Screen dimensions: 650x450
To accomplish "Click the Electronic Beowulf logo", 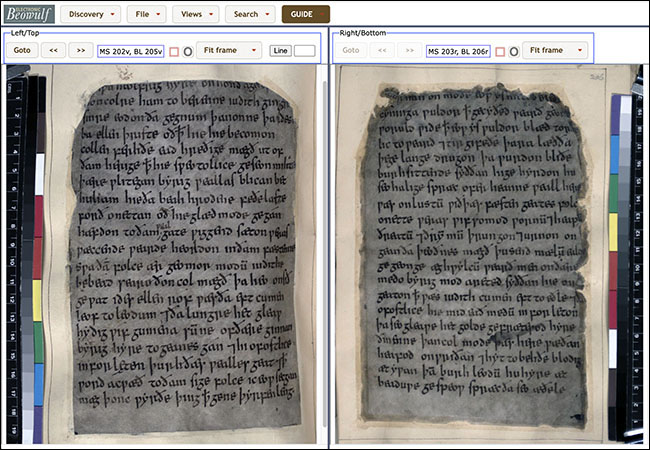I will coord(29,14).
